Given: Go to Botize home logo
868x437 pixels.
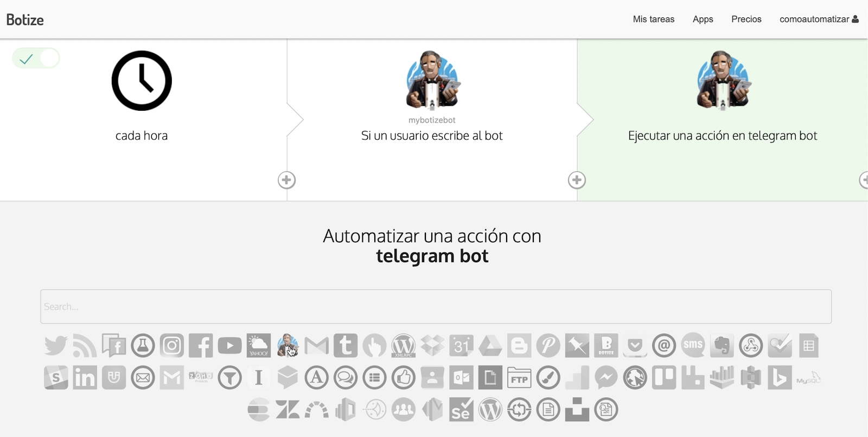Looking at the screenshot, I should coord(25,20).
